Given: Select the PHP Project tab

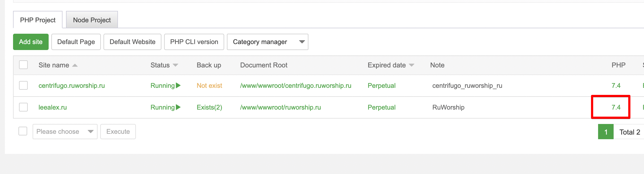Looking at the screenshot, I should point(38,20).
